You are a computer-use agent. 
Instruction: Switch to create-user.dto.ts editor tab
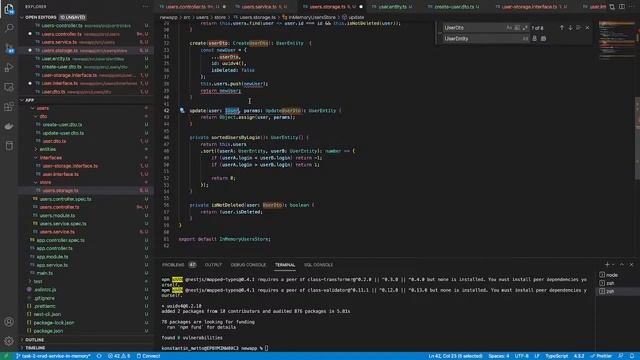click(x=456, y=7)
